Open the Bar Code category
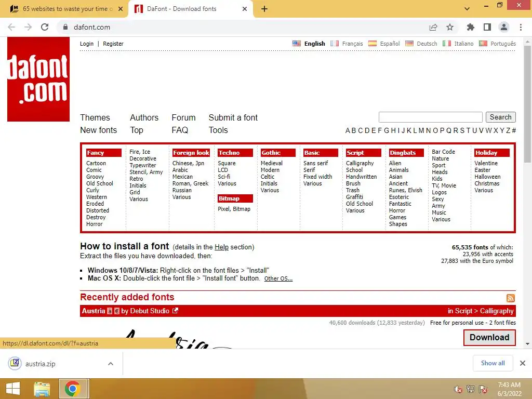 [443, 152]
